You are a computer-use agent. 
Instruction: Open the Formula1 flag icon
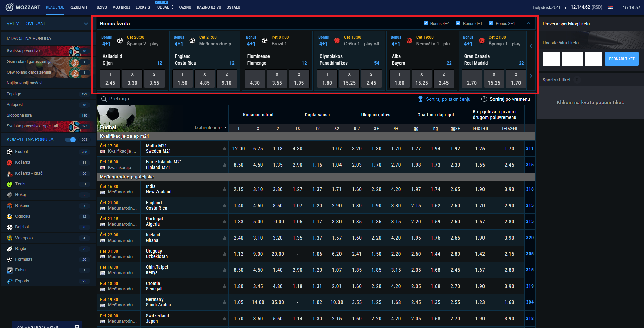10,259
